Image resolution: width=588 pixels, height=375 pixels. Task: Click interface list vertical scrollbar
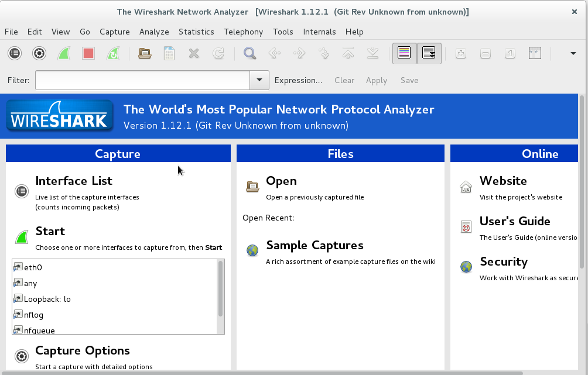click(220, 288)
